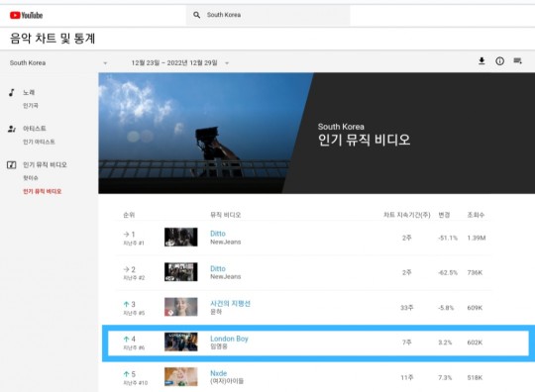This screenshot has height=392, width=535.
Task: Click NewJeans artist under rank 2
Action: [226, 277]
